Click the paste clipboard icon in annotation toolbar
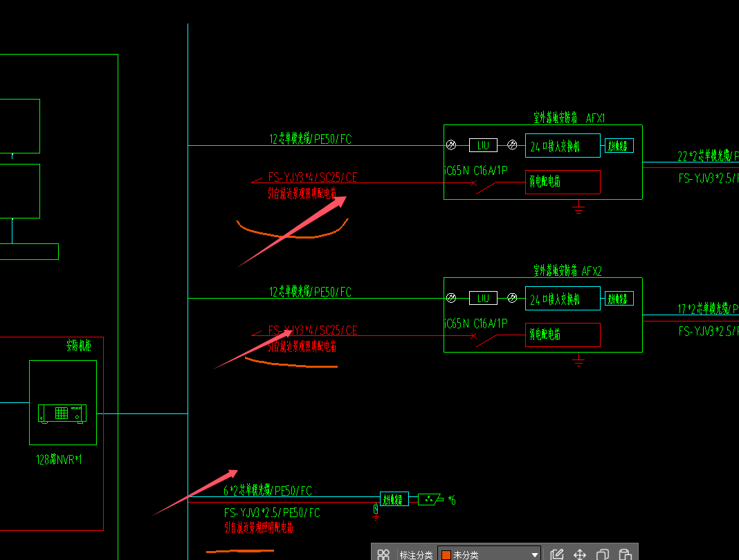 [625, 555]
